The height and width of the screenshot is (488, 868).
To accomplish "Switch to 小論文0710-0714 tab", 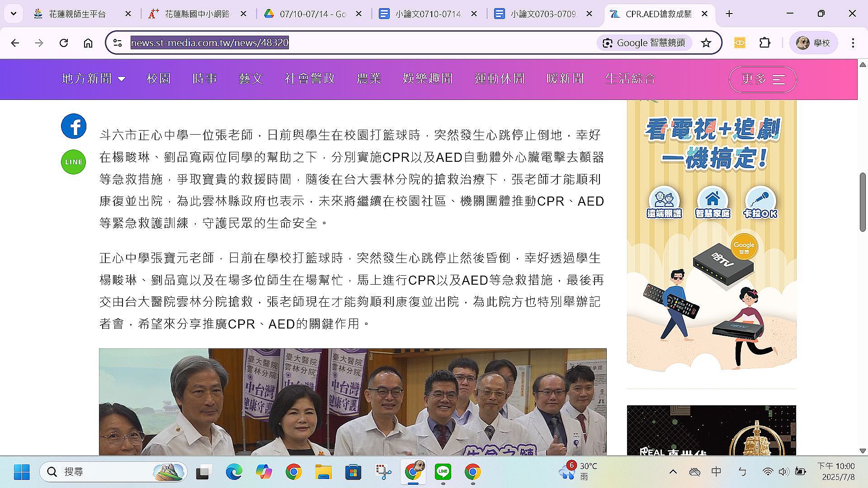I will [427, 14].
